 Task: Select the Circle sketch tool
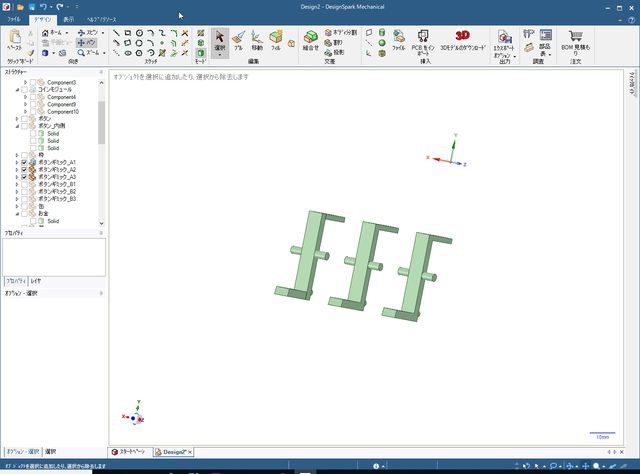pos(139,33)
